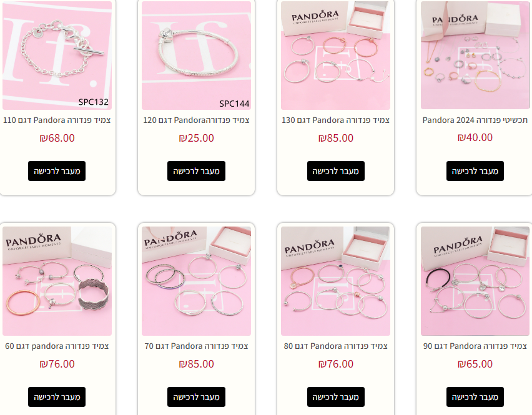This screenshot has width=532, height=415.
Task: Open the Pandora 2024 jewelry title link
Action: [475, 120]
